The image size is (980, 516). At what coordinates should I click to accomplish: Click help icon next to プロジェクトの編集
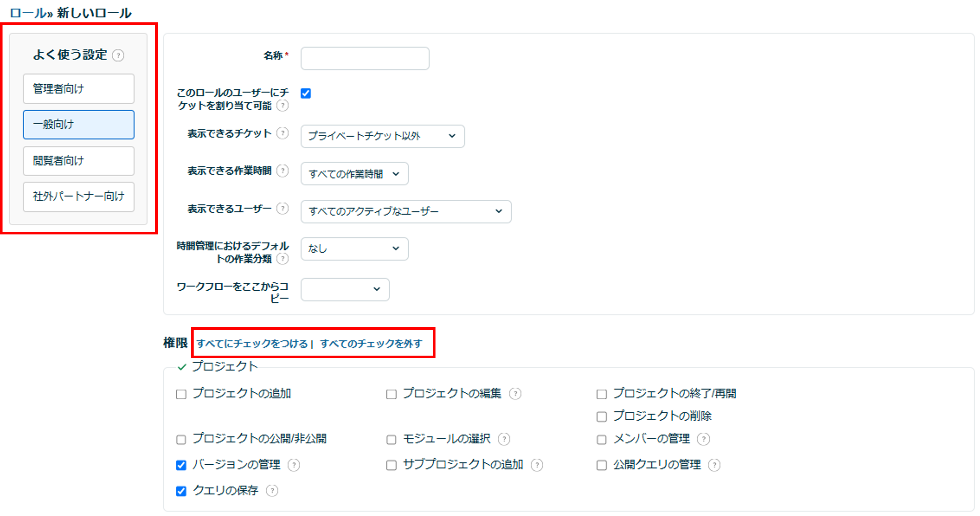(515, 393)
